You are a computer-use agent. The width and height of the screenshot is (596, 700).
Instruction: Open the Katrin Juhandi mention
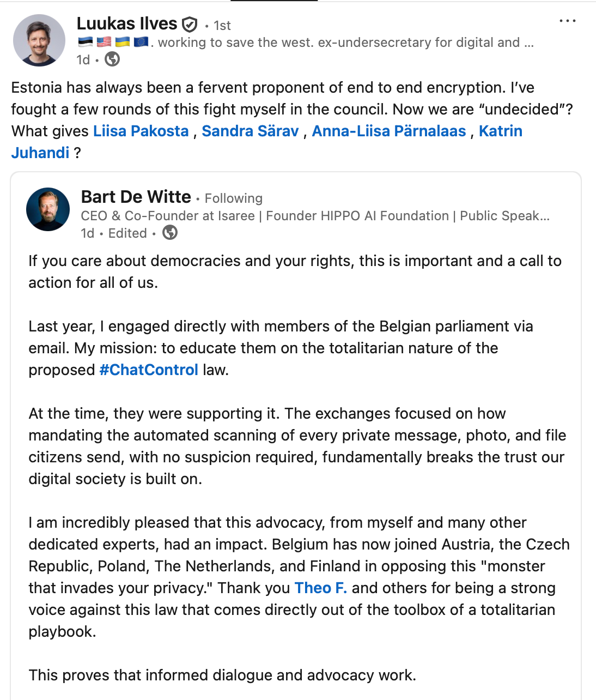[x=500, y=131]
